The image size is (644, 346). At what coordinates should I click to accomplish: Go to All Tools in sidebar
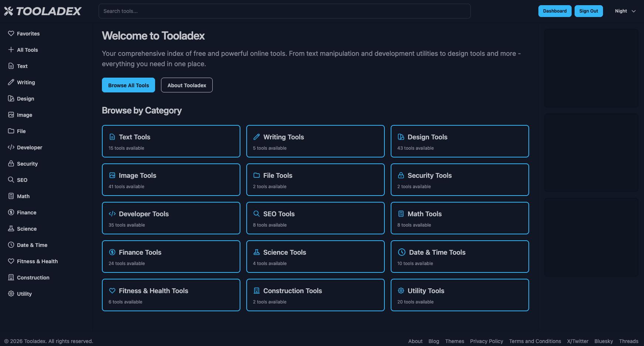tap(27, 50)
